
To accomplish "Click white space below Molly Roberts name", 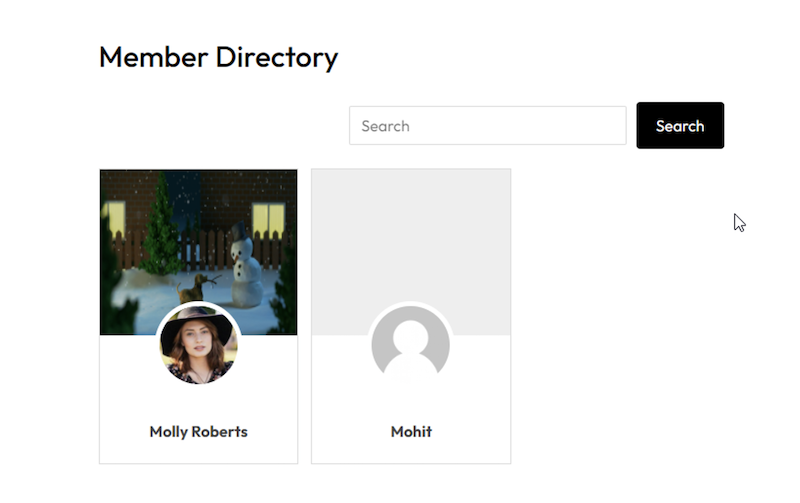I will point(198,452).
